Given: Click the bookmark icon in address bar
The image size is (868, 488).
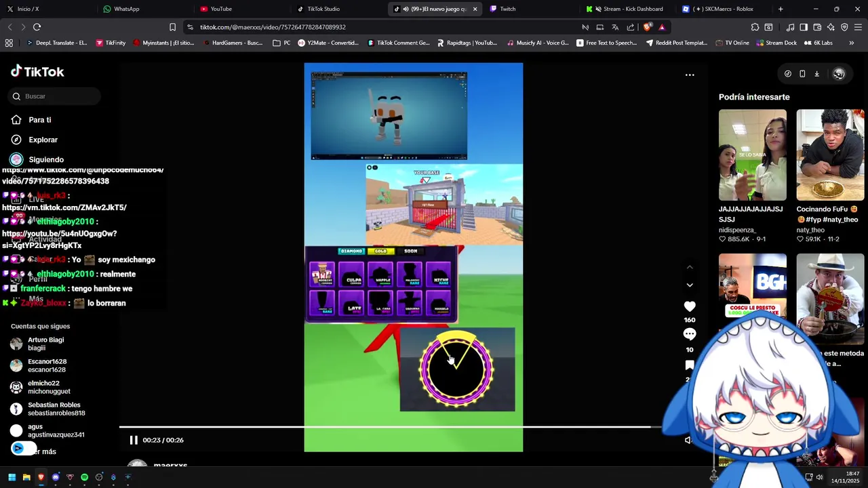Looking at the screenshot, I should [172, 27].
